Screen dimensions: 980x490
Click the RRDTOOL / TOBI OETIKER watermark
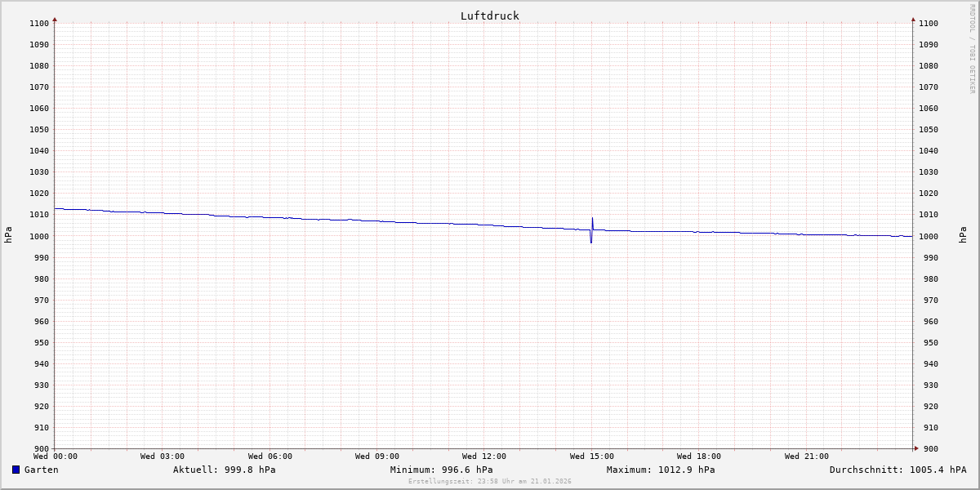click(x=972, y=49)
